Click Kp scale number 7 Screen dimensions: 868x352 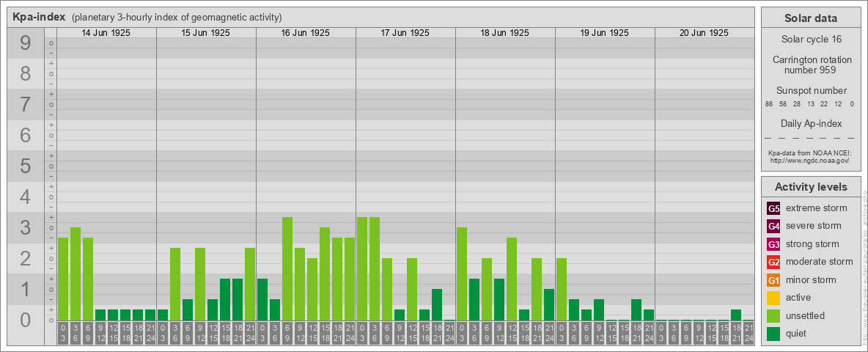point(25,105)
